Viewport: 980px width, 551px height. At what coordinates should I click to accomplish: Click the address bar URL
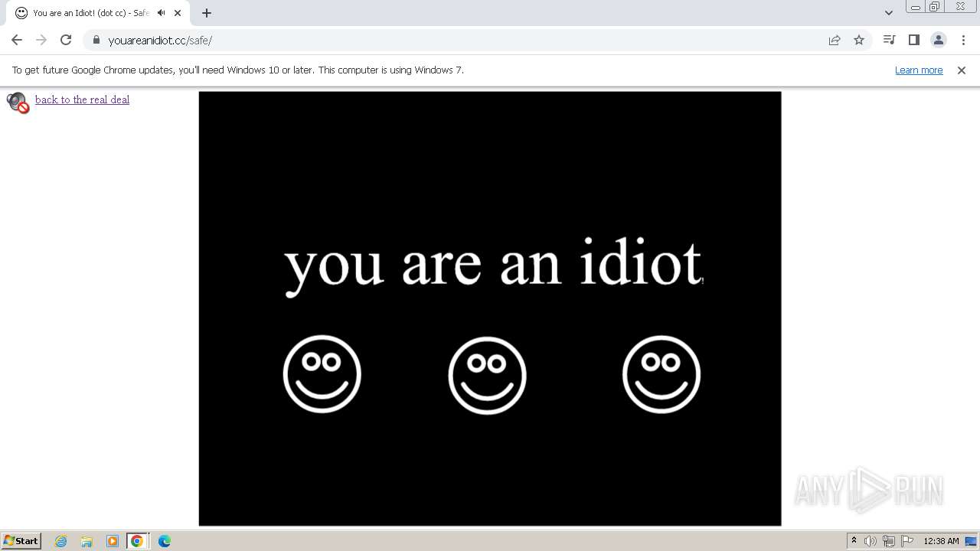pos(160,41)
